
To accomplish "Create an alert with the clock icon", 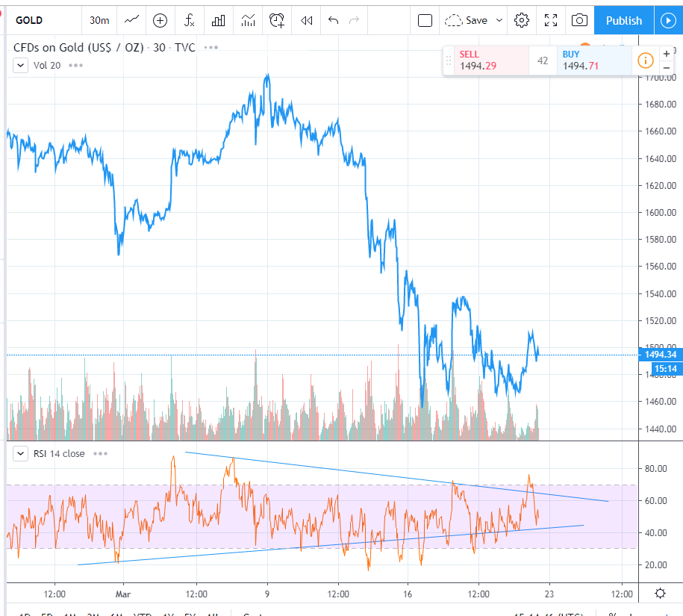I will tap(277, 20).
